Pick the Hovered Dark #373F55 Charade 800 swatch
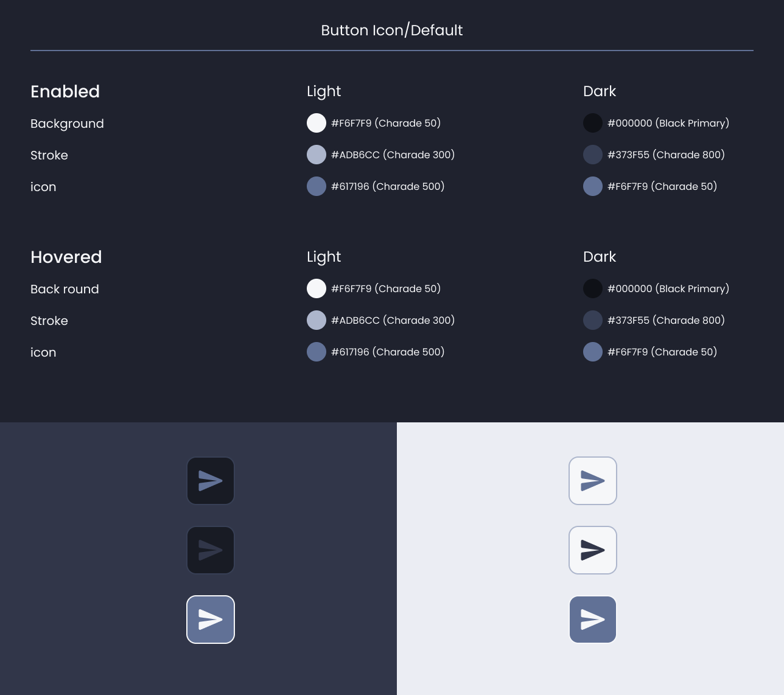Screen dimensions: 784x695 click(593, 320)
